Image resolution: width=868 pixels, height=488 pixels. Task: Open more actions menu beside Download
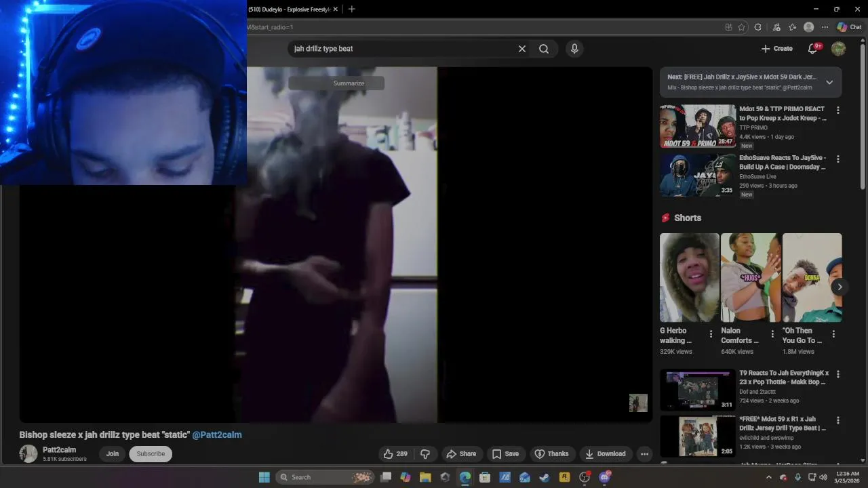pyautogui.click(x=645, y=454)
